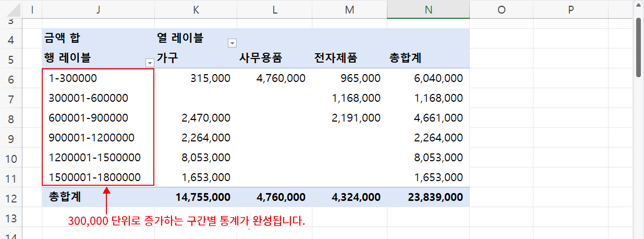The width and height of the screenshot is (644, 239).
Task: Select column header J
Action: coord(99,9)
